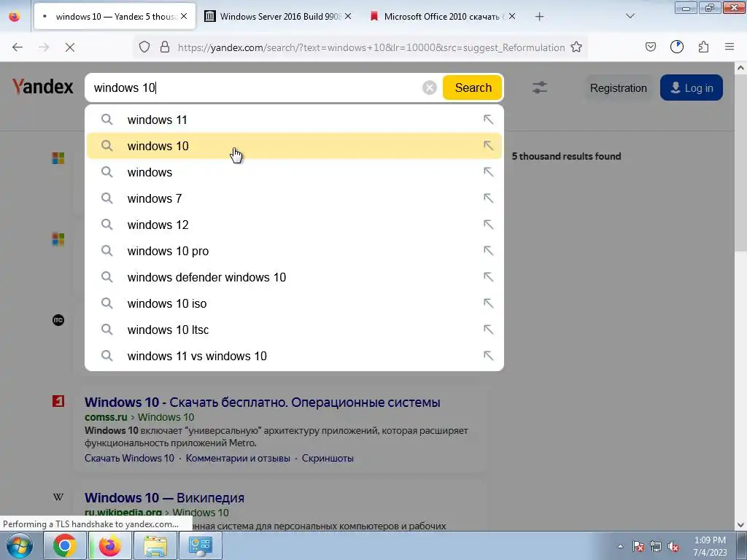Insert 'windows 11' suggestion with its arrow
Screen dimensions: 747x560
pos(488,120)
